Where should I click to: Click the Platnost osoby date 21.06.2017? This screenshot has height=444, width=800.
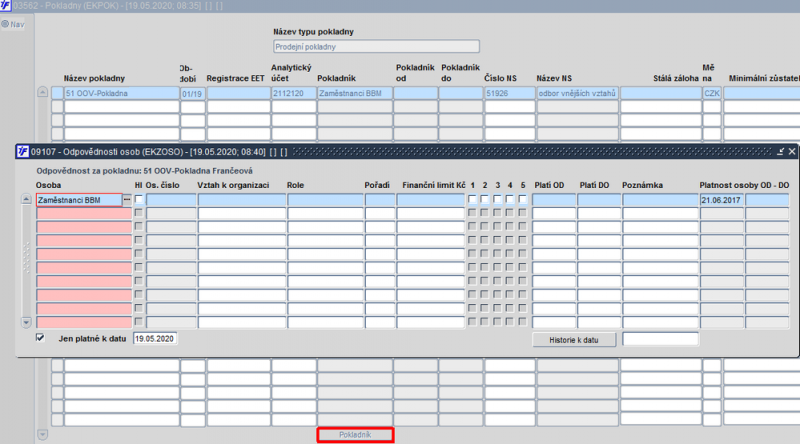(x=721, y=200)
